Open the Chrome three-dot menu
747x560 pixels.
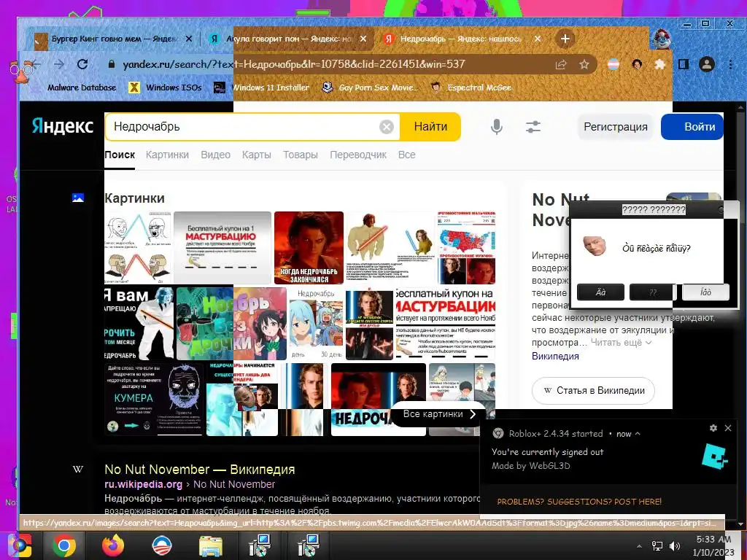[x=730, y=64]
